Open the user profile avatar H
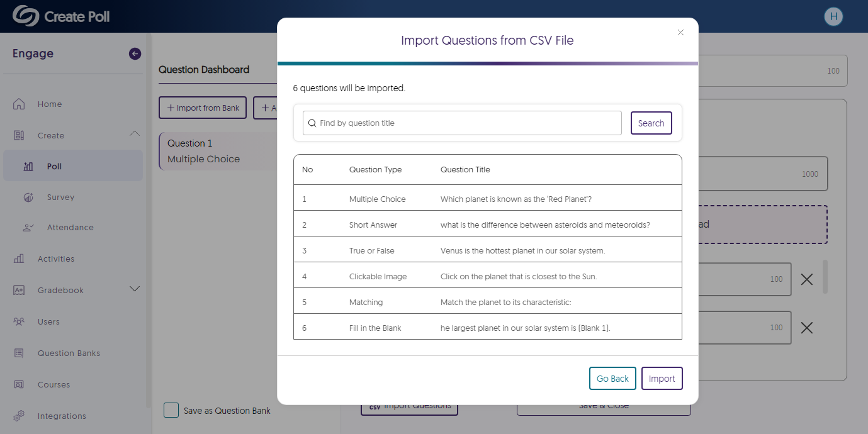The image size is (868, 434). [833, 16]
